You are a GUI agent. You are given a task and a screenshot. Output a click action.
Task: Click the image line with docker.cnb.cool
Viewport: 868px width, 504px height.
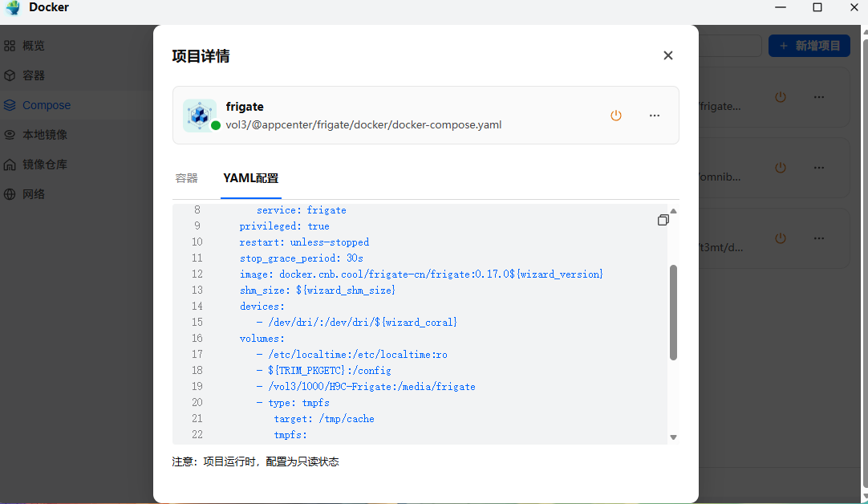pyautogui.click(x=421, y=274)
